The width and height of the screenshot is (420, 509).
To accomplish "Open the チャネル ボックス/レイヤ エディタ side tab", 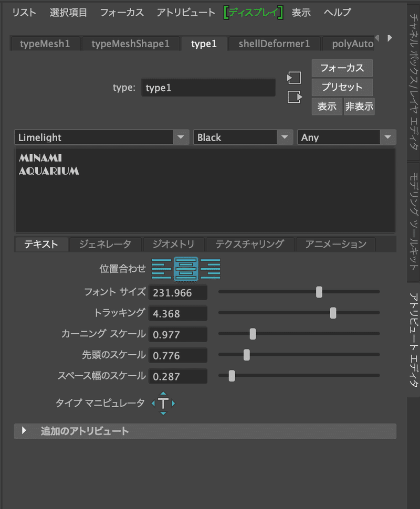I will pos(414,82).
